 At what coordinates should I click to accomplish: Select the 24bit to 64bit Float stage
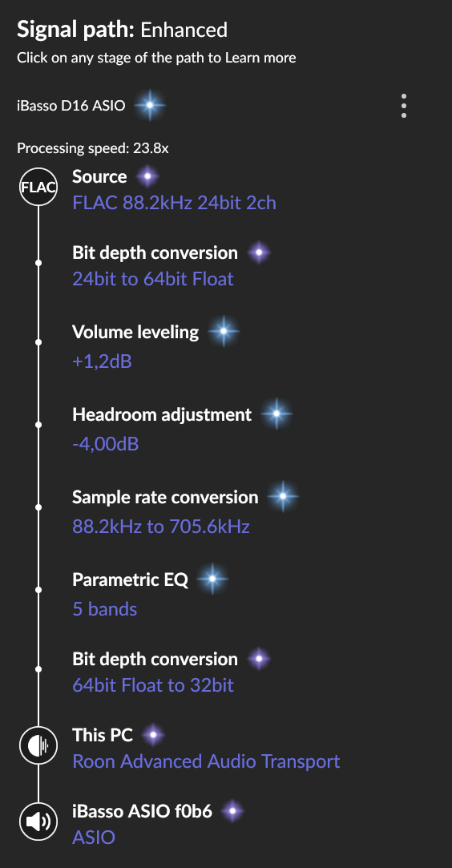click(153, 279)
